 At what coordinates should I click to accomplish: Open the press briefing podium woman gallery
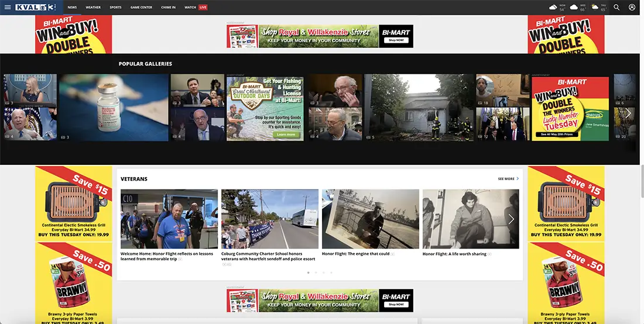point(30,90)
